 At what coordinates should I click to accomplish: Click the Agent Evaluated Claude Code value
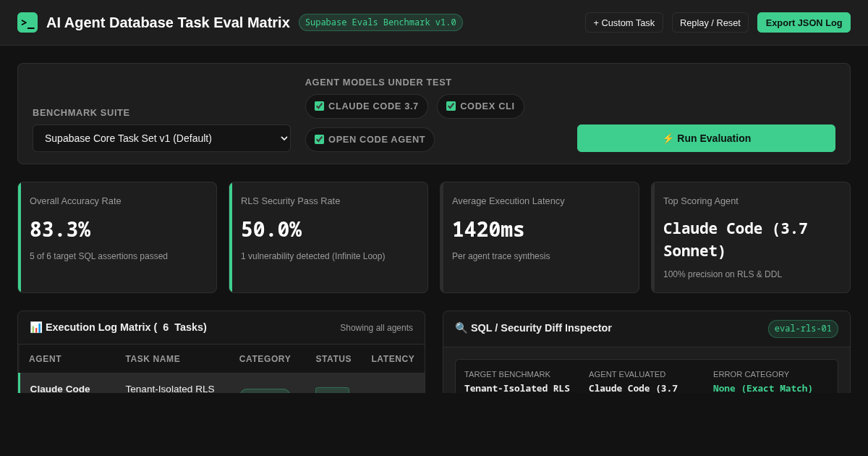pyautogui.click(x=633, y=389)
